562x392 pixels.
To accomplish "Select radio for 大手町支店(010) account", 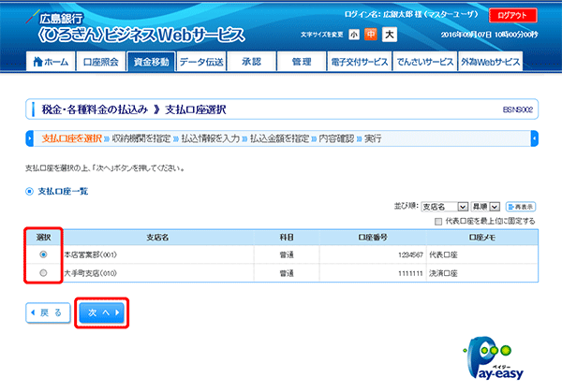I will click(43, 273).
